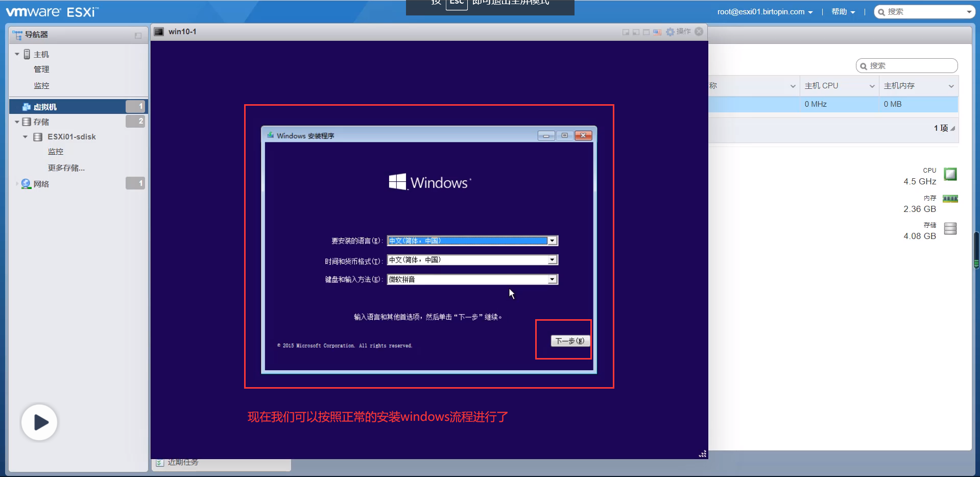Collapse the 存储 tree node arrow
Screen dimensions: 980x477
pyautogui.click(x=17, y=122)
